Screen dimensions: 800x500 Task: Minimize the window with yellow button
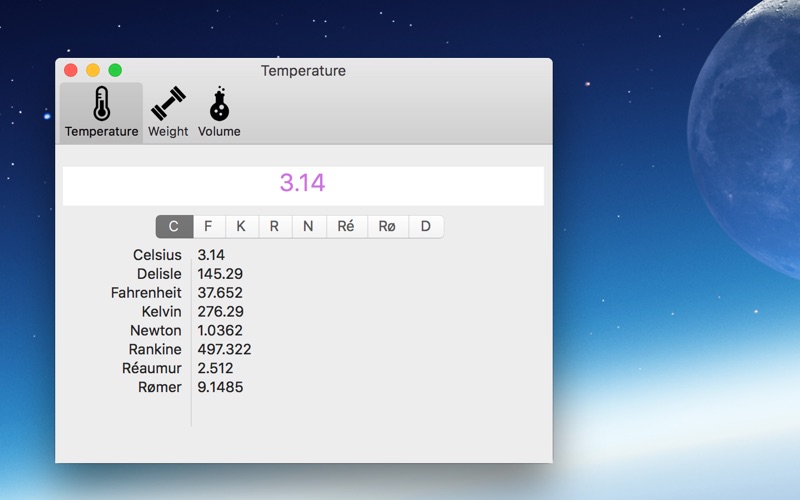point(93,70)
